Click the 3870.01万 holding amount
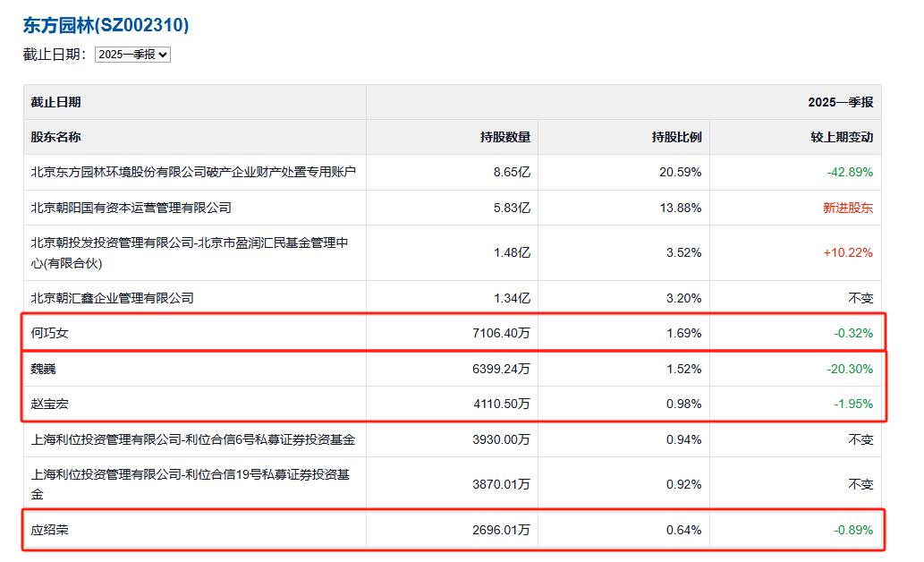This screenshot has width=924, height=562. coord(502,485)
